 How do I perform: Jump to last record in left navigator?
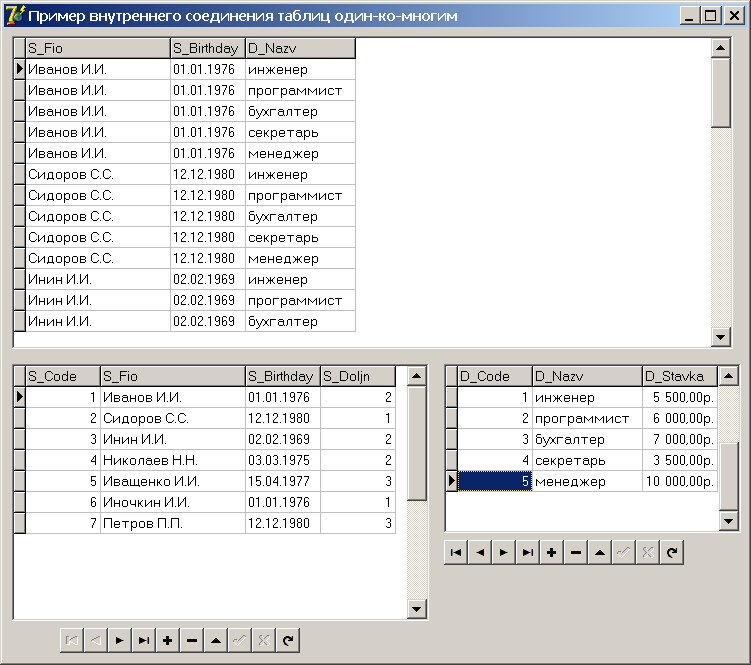(144, 640)
